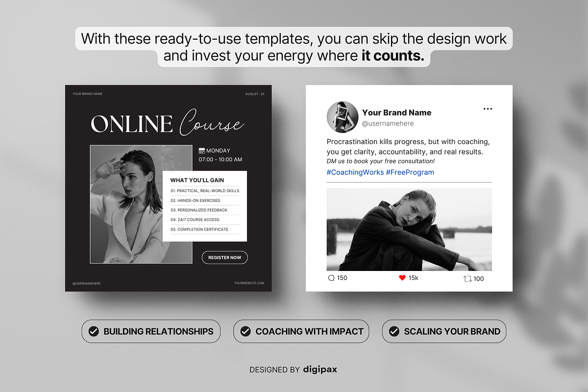Click the check icon for Coaching With Impact
Image resolution: width=588 pixels, height=392 pixels.
click(x=245, y=332)
